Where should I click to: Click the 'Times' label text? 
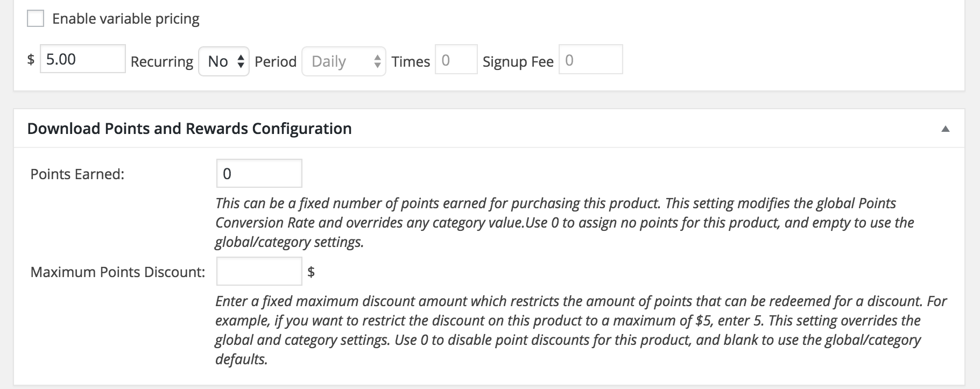[411, 62]
